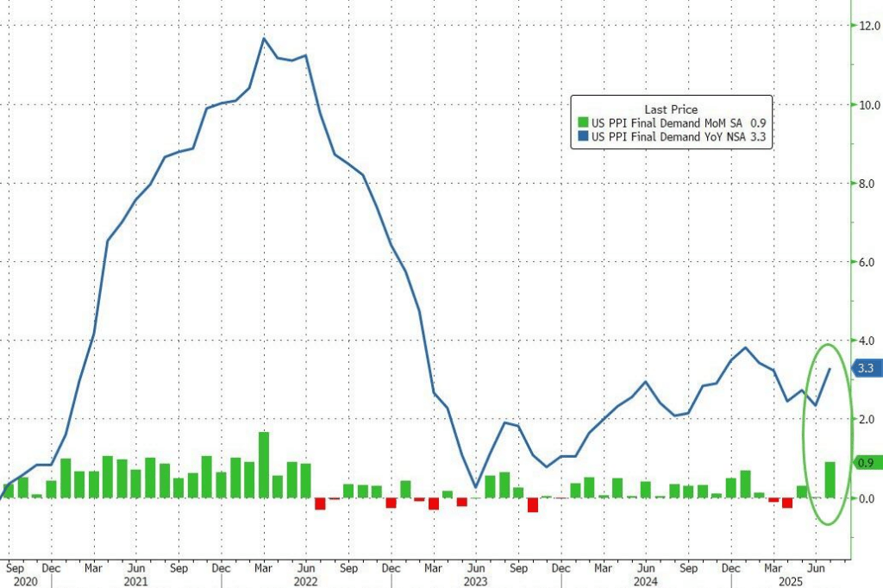This screenshot has height=588, width=883.
Task: Select the 2021 year label on the x-axis
Action: 135,582
